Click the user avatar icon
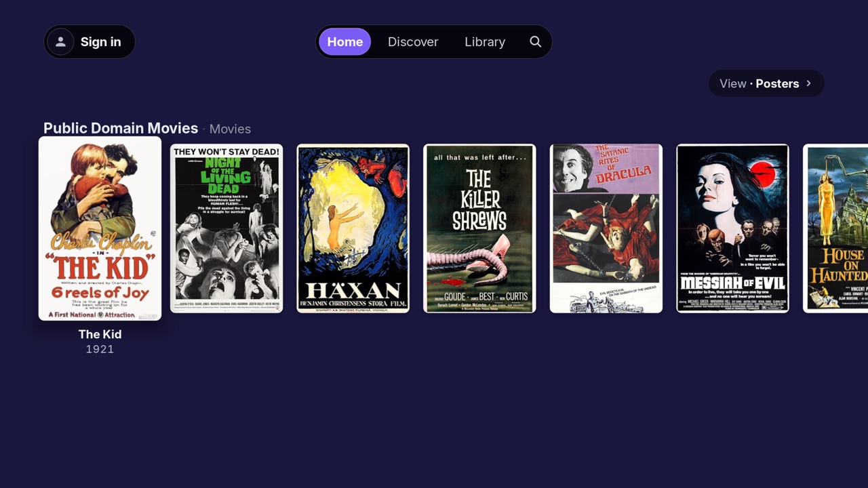The width and height of the screenshot is (868, 488). [60, 42]
